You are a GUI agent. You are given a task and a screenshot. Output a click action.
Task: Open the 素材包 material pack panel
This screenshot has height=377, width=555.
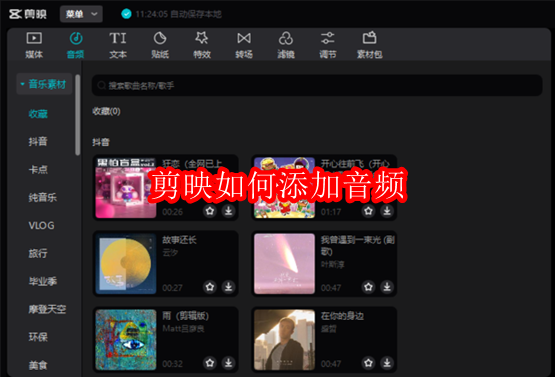369,38
